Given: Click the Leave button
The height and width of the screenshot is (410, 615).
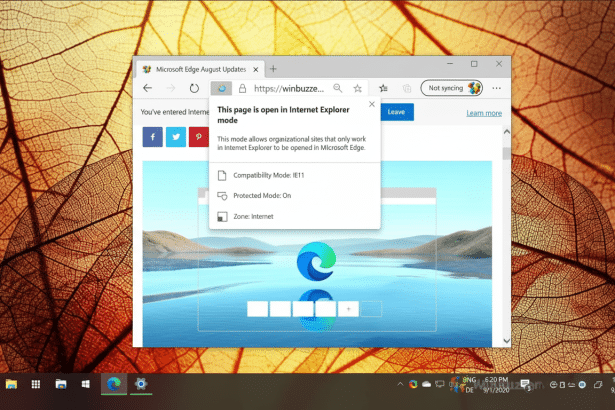Looking at the screenshot, I should pos(397,112).
